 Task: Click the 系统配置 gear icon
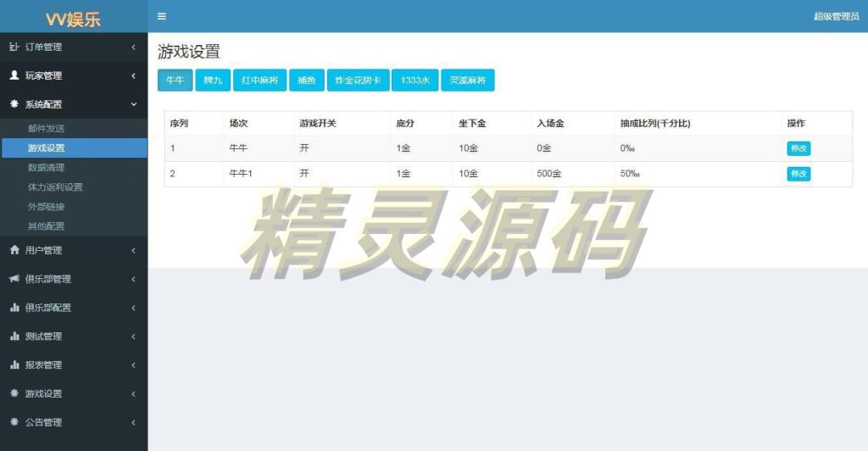14,104
